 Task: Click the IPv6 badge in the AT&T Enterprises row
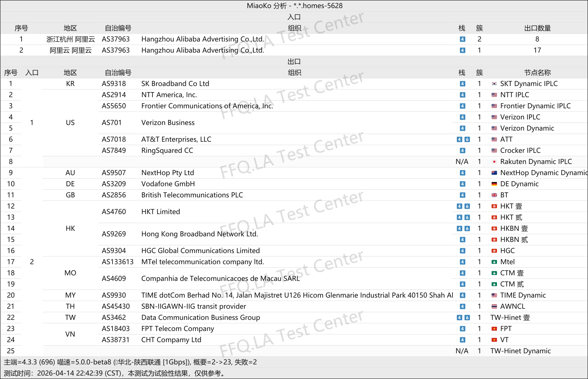[x=467, y=140]
